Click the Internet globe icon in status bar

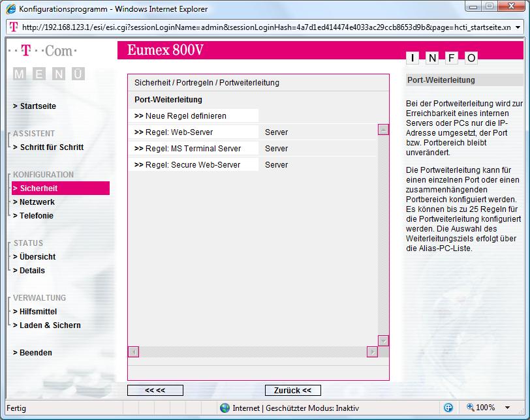(x=225, y=408)
